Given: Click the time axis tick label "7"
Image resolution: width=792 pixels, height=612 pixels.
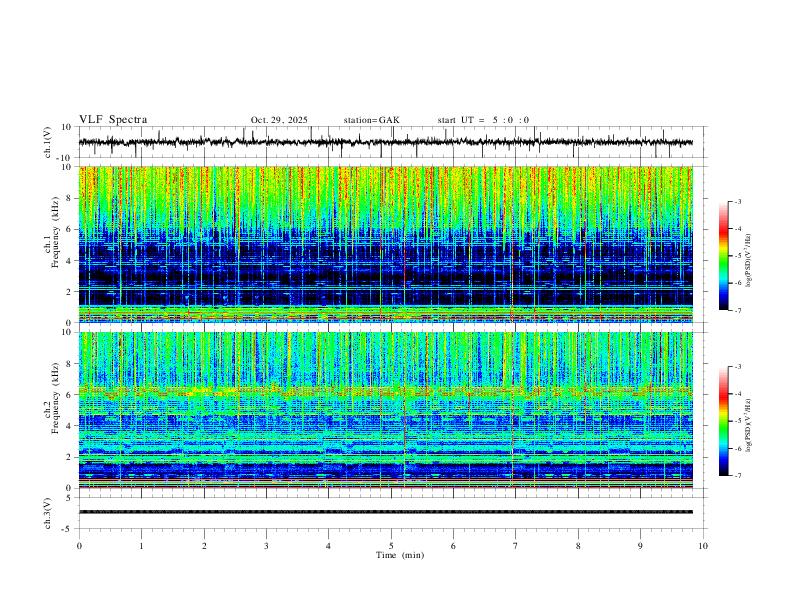Looking at the screenshot, I should [x=516, y=546].
